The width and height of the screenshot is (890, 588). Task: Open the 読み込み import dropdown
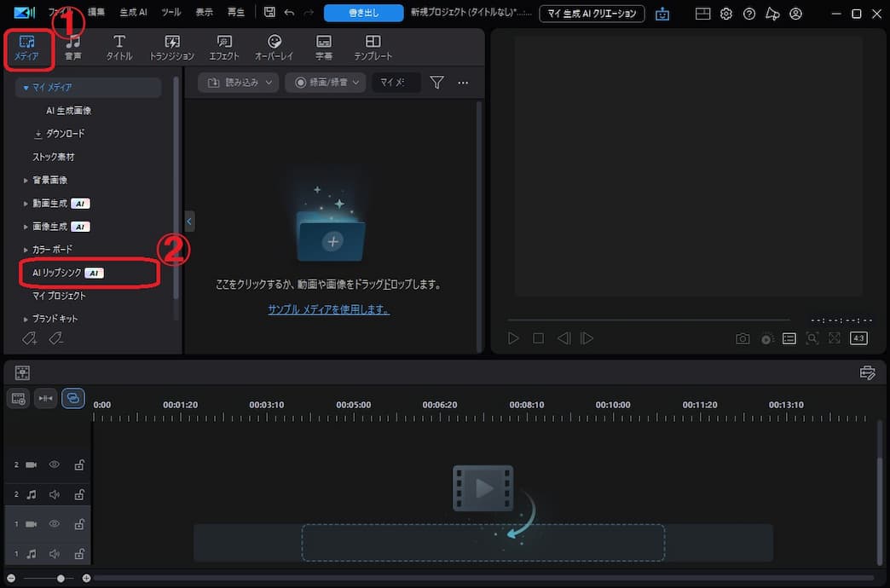point(238,83)
